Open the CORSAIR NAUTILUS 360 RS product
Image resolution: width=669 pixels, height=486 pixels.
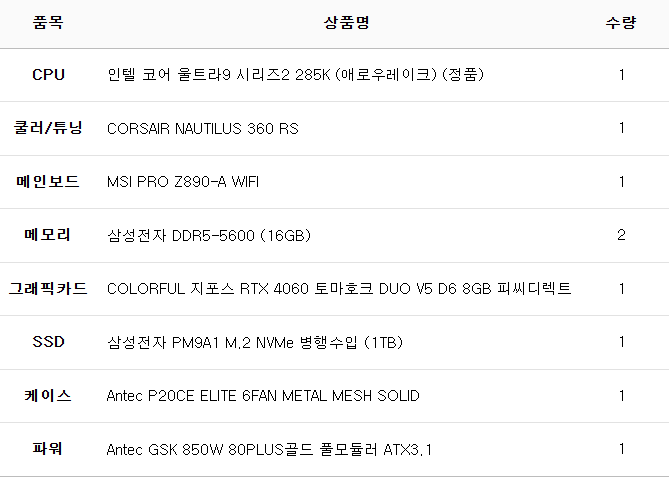(x=202, y=128)
